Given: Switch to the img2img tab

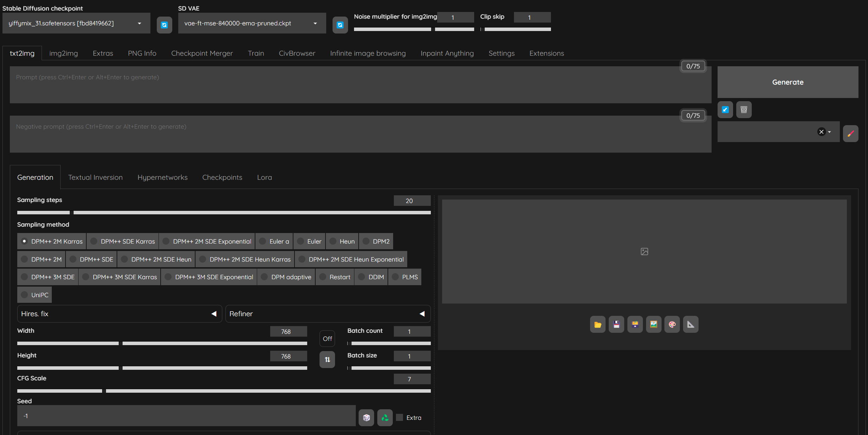Looking at the screenshot, I should coord(63,53).
